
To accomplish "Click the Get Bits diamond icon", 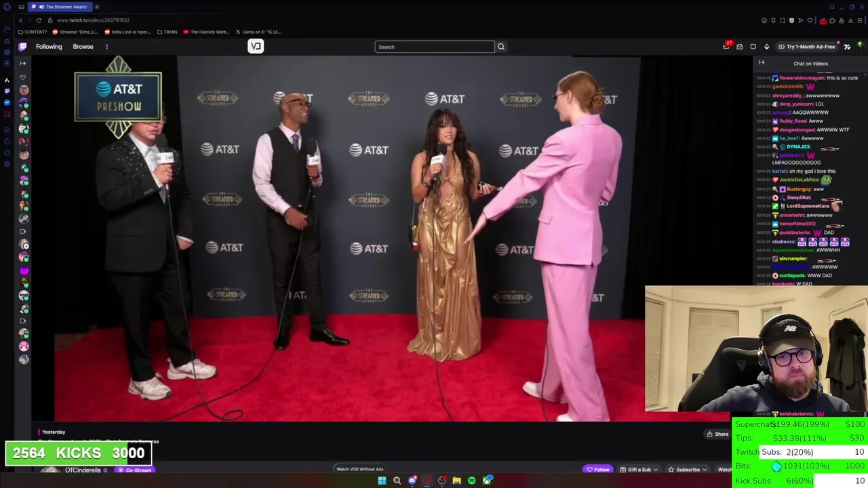I will tap(766, 47).
